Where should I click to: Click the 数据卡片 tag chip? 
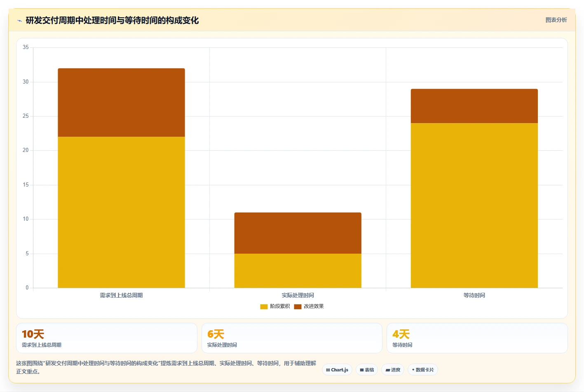click(423, 370)
